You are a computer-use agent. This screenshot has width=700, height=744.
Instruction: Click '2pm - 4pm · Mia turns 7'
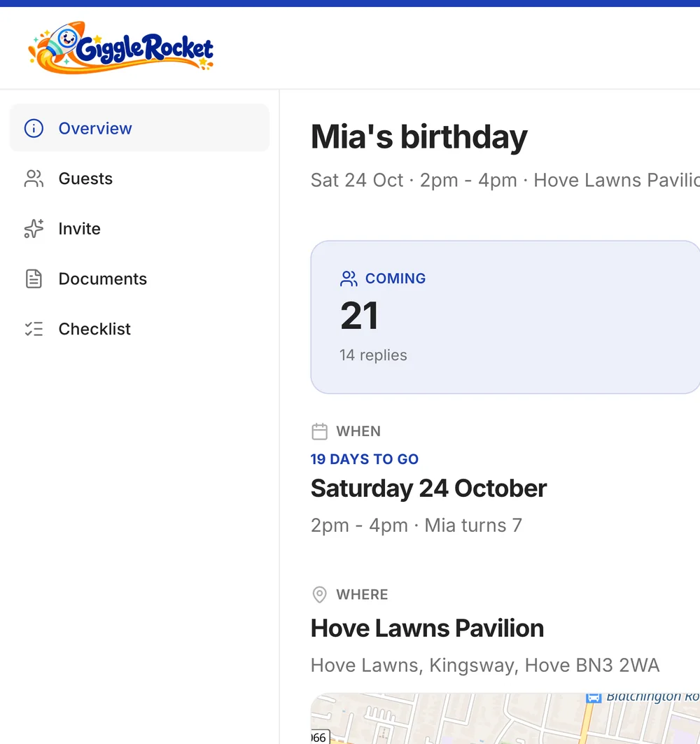click(x=416, y=525)
